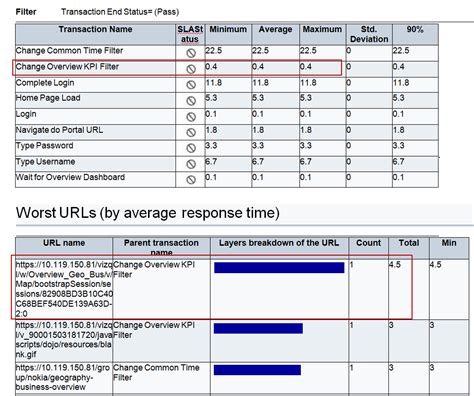
Task: Click the Parent transaction name column header
Action: click(161, 247)
